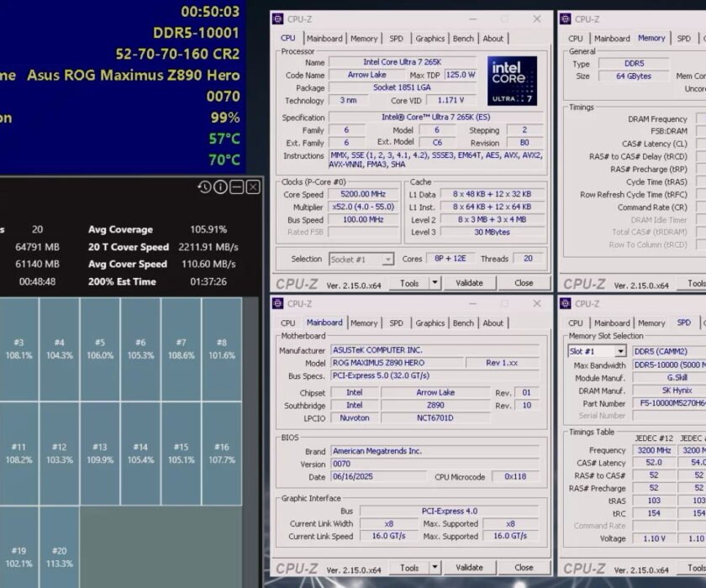Viewport: 706px width, 588px height.
Task: Switch to the Graphics tab in the Processor window
Action: tap(430, 39)
